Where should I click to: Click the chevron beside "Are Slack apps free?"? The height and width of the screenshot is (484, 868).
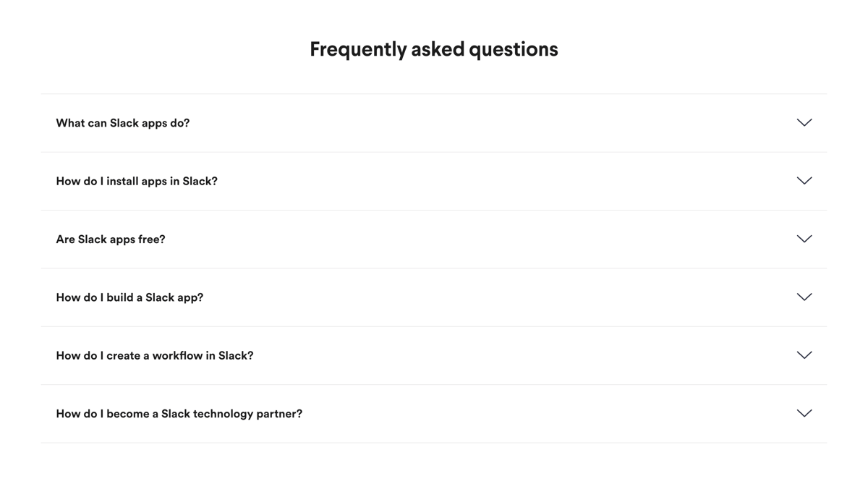804,239
